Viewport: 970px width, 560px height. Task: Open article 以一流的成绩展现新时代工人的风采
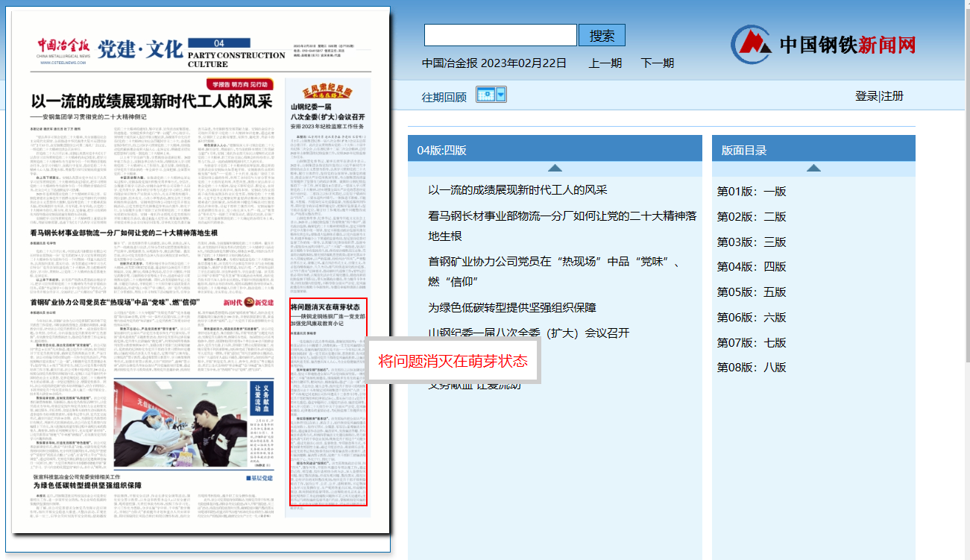[x=517, y=190]
